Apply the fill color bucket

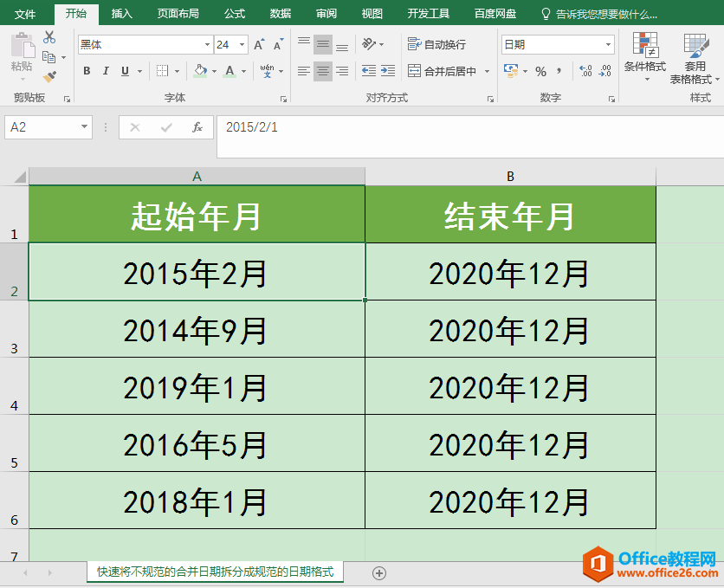[x=200, y=71]
